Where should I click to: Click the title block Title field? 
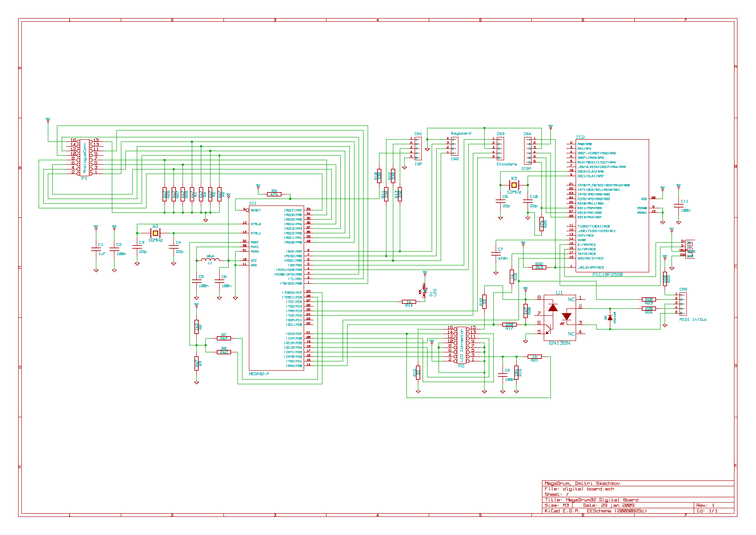(x=591, y=500)
